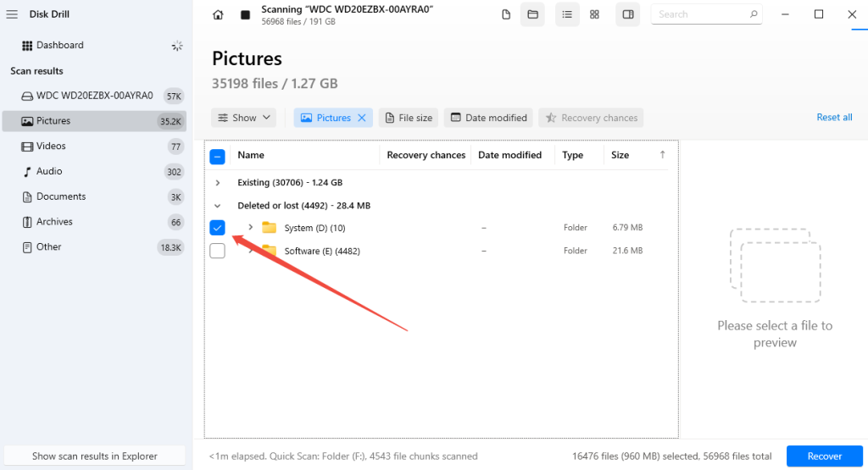Uncheck the System (D) folder checkbox
Viewport: 868px width, 470px height.
pos(217,227)
